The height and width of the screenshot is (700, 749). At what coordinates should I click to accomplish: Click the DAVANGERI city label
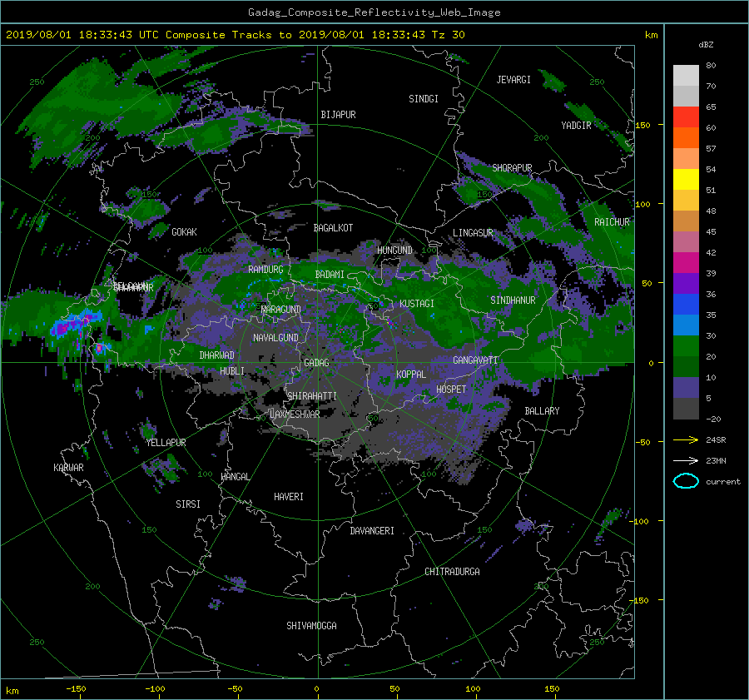372,531
